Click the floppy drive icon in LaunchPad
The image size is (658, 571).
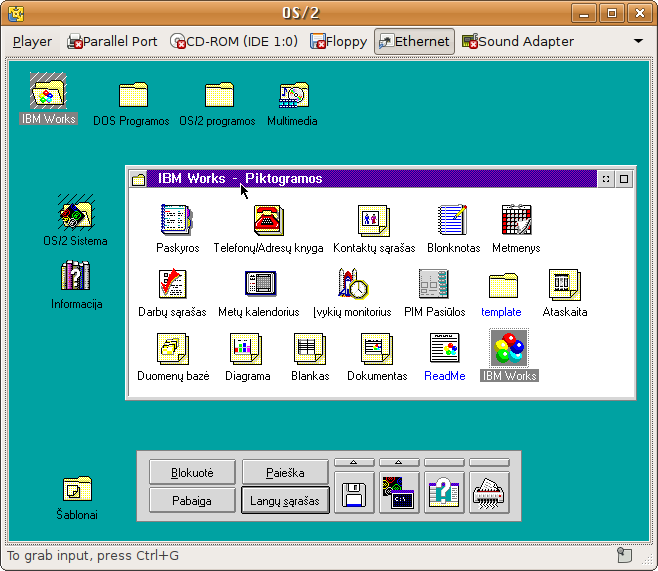pyautogui.click(x=354, y=493)
